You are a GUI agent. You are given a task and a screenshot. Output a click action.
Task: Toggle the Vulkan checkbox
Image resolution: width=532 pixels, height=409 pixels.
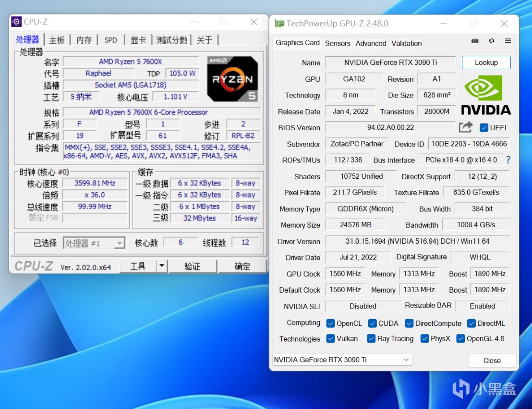point(330,339)
